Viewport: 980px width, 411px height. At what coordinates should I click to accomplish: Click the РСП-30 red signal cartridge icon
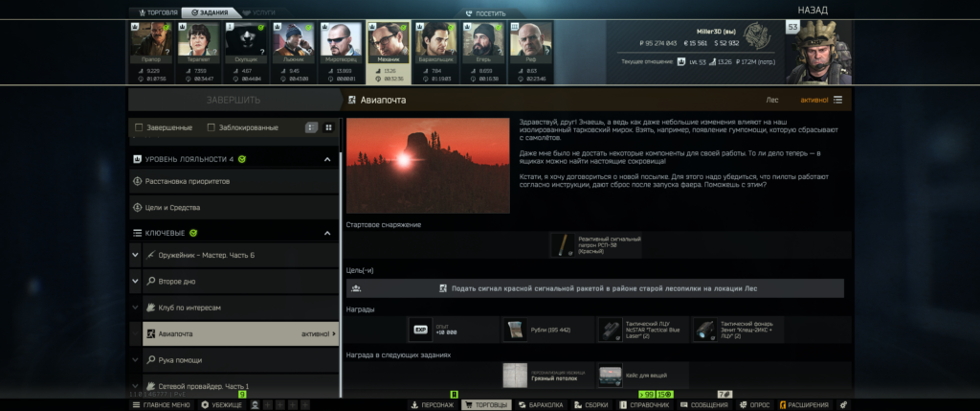[563, 245]
